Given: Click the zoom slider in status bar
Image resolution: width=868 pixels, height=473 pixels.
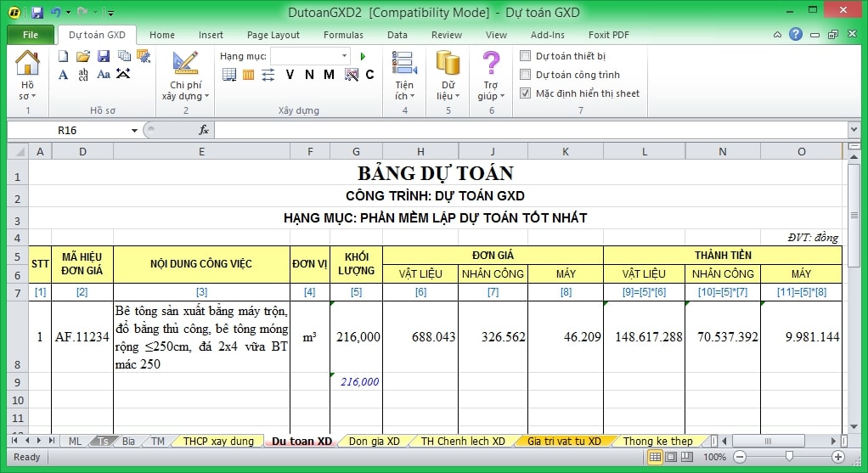Looking at the screenshot, I should (x=789, y=457).
